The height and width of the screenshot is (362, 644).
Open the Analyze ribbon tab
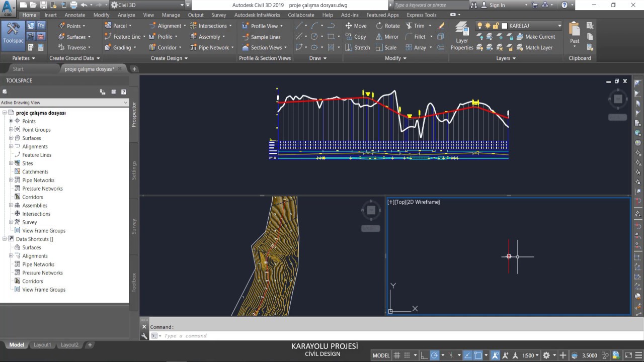126,15
